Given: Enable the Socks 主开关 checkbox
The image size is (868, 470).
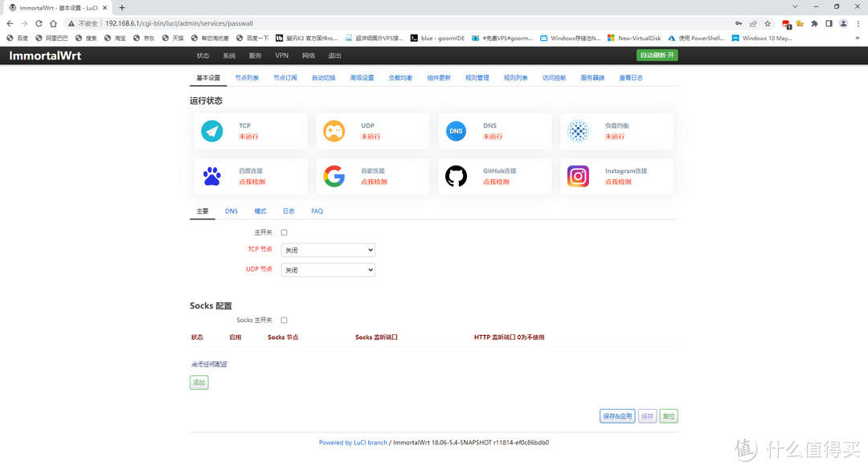Looking at the screenshot, I should pyautogui.click(x=285, y=320).
